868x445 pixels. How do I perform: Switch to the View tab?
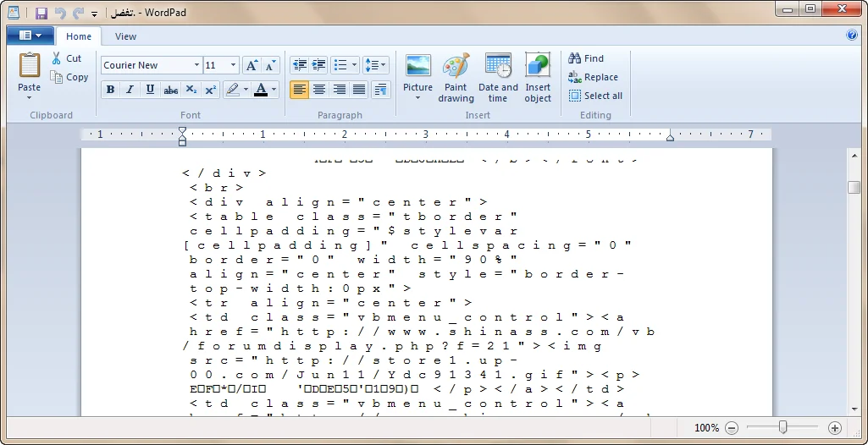pyautogui.click(x=125, y=36)
